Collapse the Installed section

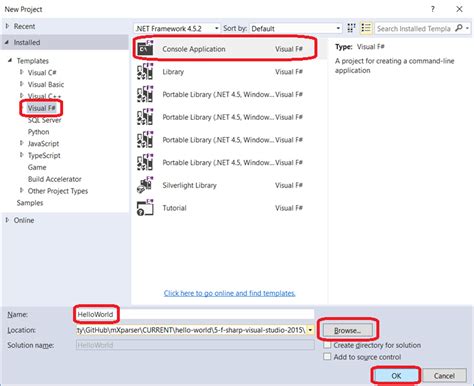coord(7,42)
